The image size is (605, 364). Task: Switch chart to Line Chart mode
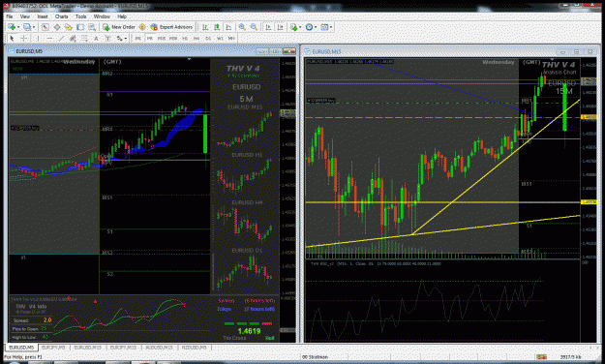[x=228, y=27]
